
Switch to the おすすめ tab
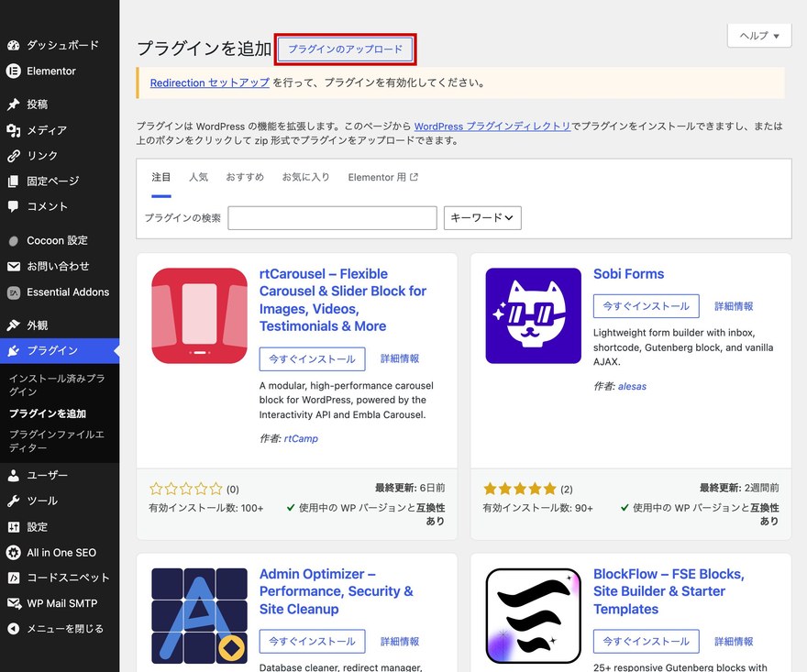tap(245, 177)
